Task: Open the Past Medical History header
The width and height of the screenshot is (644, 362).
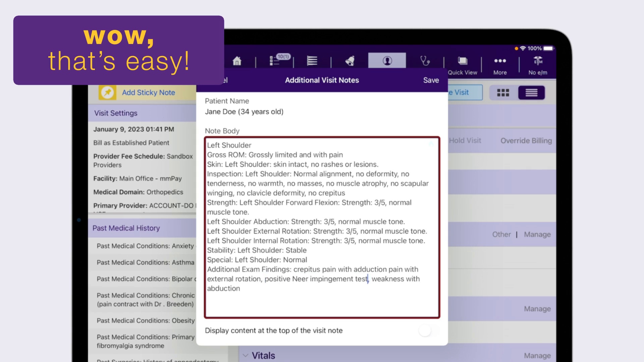Action: pos(142,228)
